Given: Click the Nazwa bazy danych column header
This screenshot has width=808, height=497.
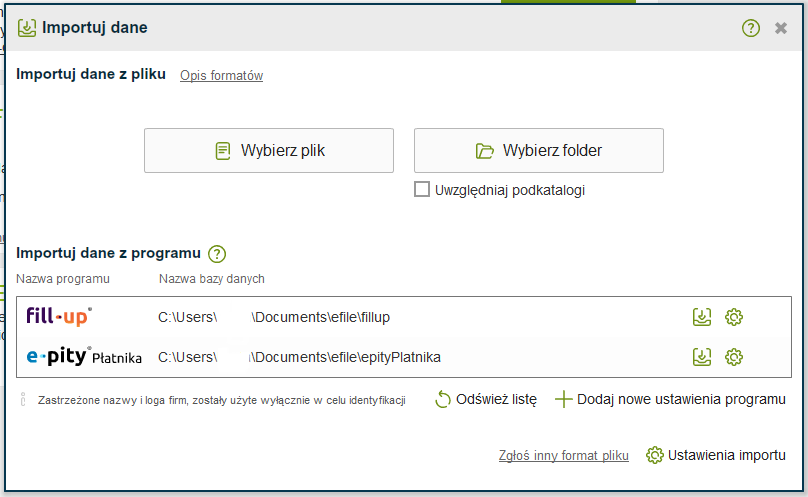Looking at the screenshot, I should point(212,278).
